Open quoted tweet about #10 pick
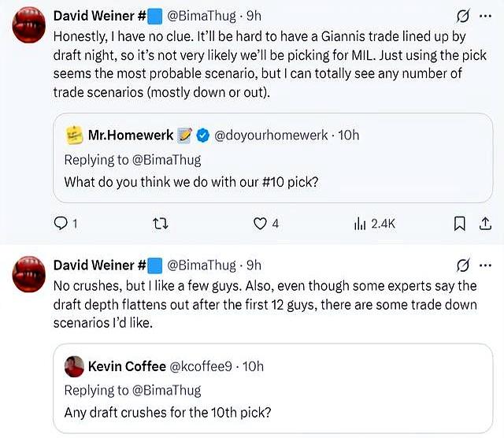The width and height of the screenshot is (504, 438). (273, 158)
